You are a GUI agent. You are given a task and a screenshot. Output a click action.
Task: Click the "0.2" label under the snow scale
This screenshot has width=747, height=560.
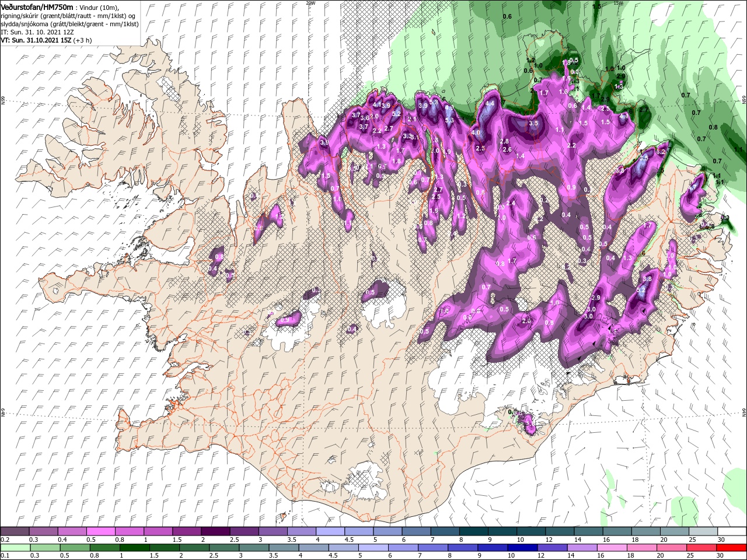point(5,540)
